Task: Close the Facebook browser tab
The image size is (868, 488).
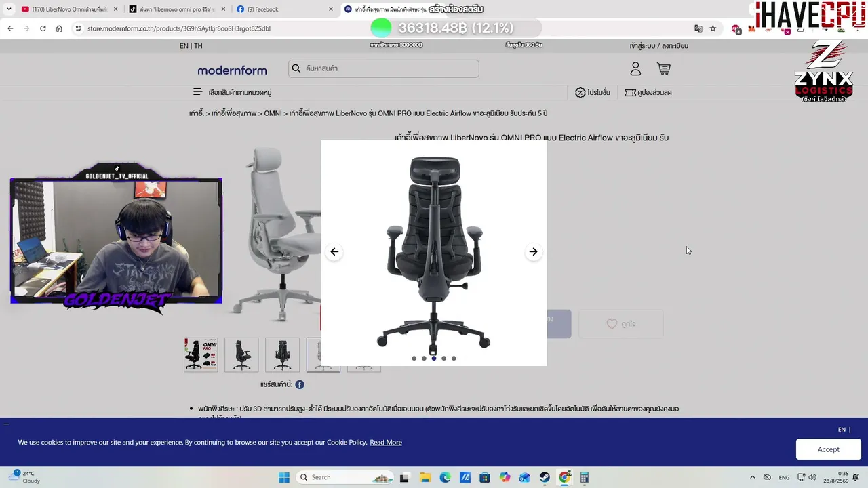Action: click(331, 9)
